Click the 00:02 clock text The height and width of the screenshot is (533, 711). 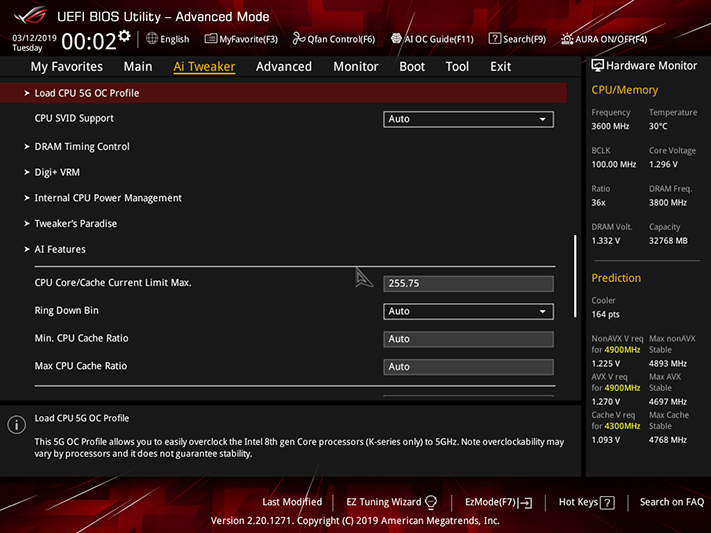tap(89, 42)
